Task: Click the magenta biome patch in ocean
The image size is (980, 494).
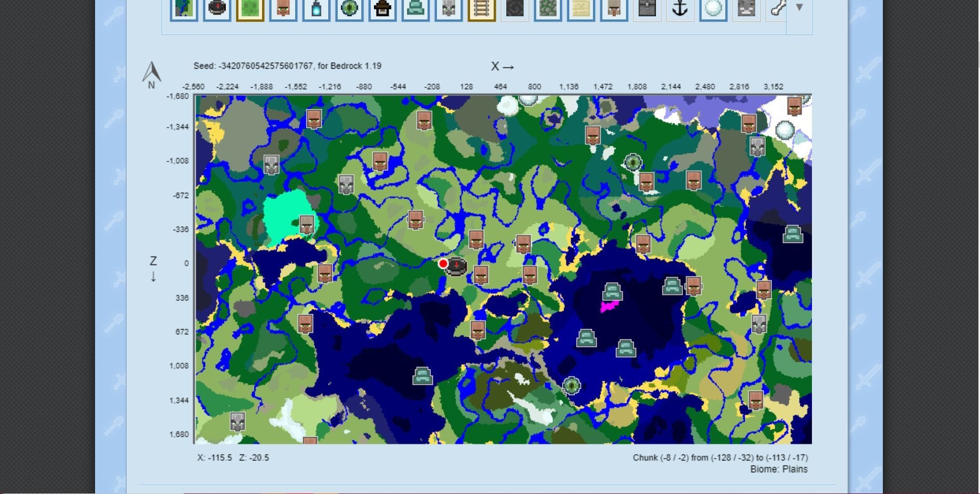Action: point(608,306)
